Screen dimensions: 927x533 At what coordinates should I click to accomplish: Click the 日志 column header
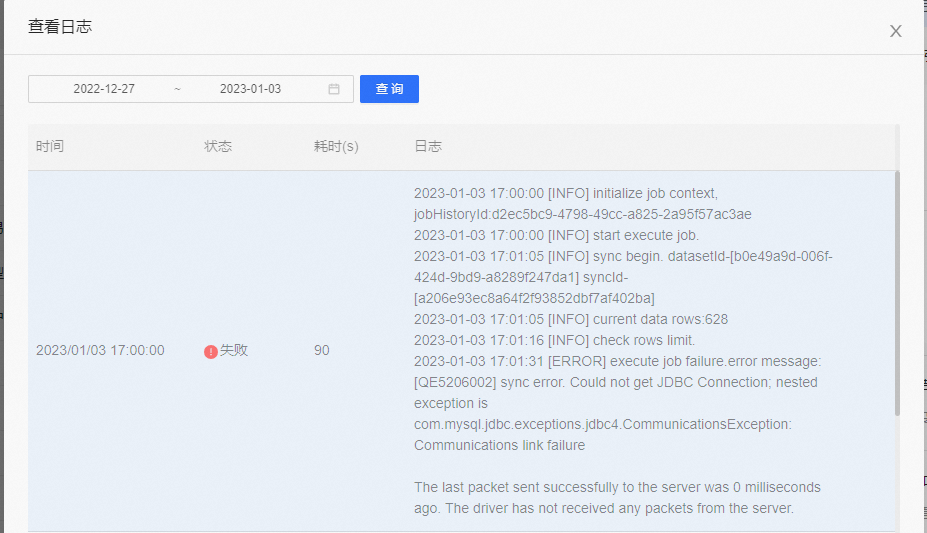click(x=428, y=146)
